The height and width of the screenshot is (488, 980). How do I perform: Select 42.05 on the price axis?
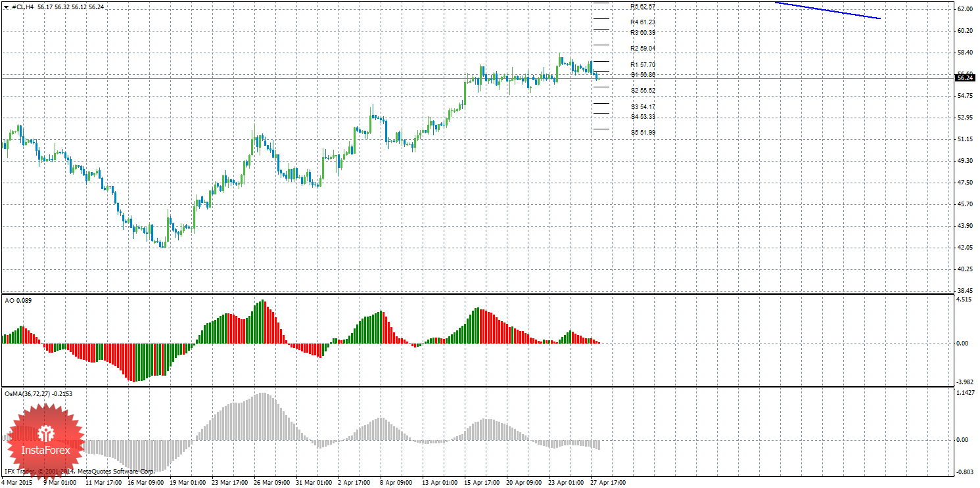pos(965,248)
